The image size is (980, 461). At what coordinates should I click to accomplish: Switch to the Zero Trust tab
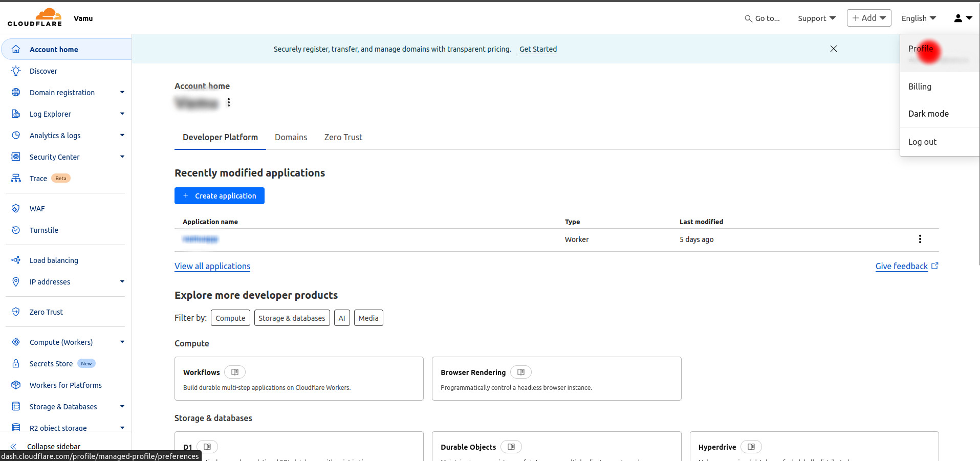(x=343, y=137)
